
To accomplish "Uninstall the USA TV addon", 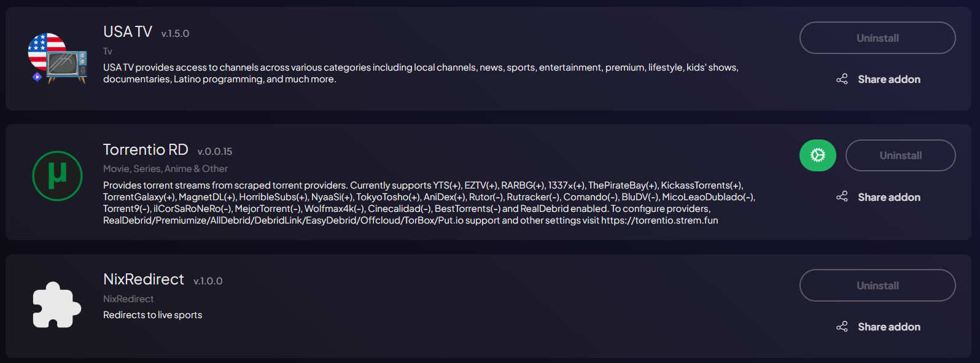I will point(877,38).
